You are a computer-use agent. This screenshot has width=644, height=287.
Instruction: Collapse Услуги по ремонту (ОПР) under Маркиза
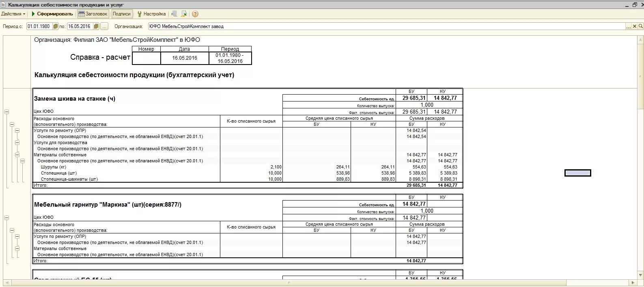tap(17, 237)
